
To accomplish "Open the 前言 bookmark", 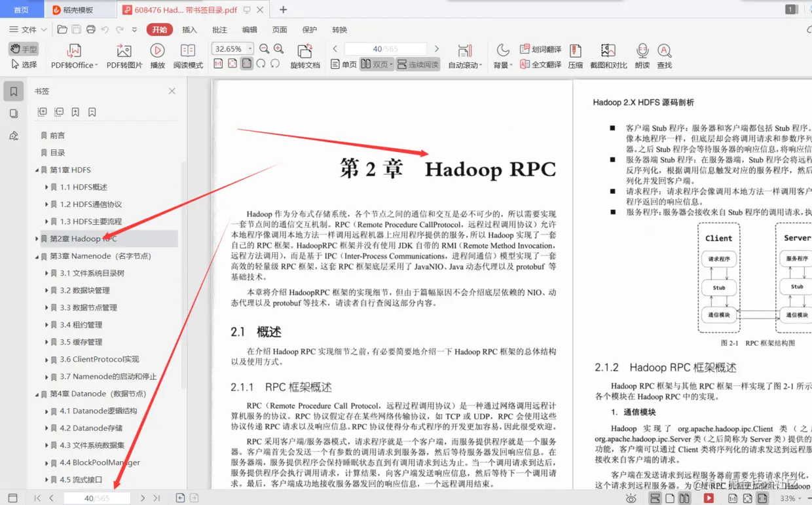I will point(58,136).
